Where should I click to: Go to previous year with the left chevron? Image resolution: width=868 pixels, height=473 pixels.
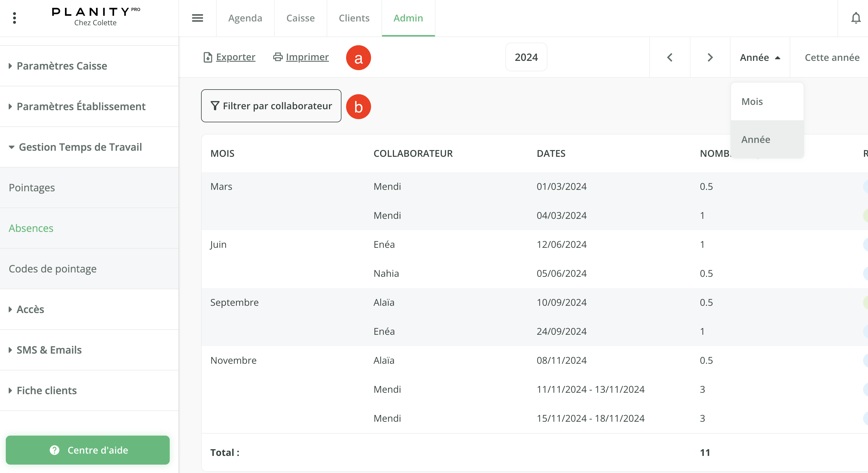(669, 57)
